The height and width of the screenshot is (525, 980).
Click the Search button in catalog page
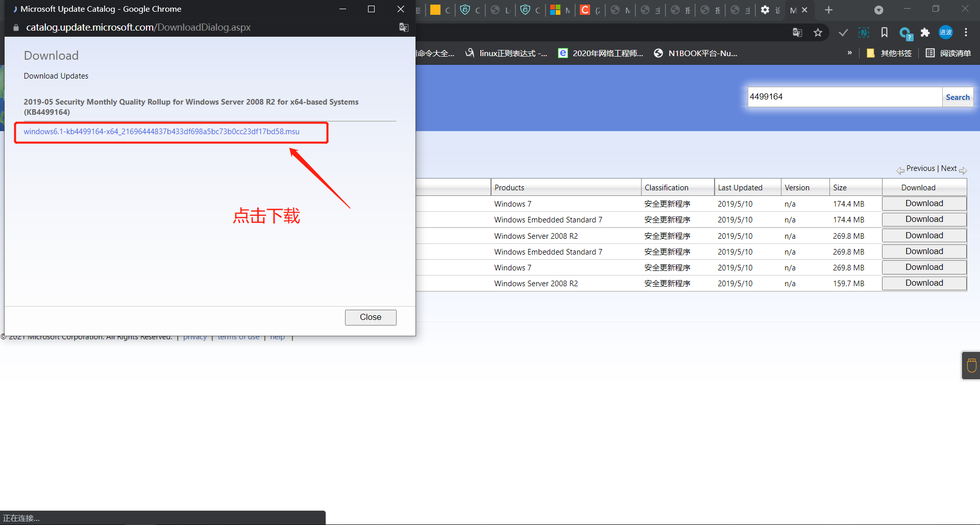click(958, 97)
